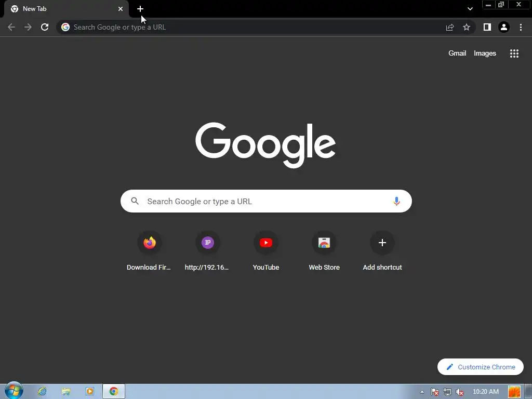
Task: Reload the page
Action: click(x=45, y=27)
